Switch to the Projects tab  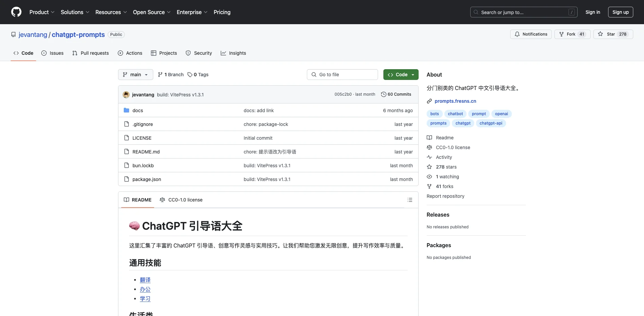[164, 53]
